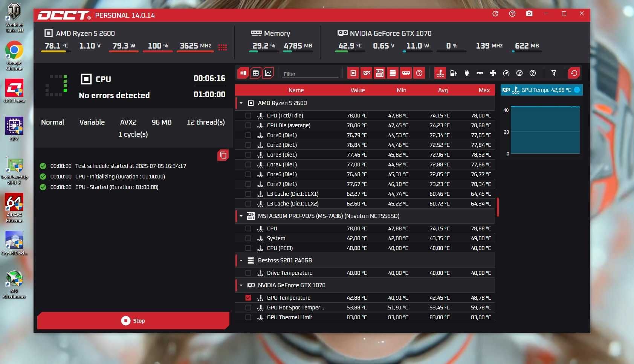The height and width of the screenshot is (364, 634).
Task: Toggle motherboard sensors filter
Action: click(380, 73)
